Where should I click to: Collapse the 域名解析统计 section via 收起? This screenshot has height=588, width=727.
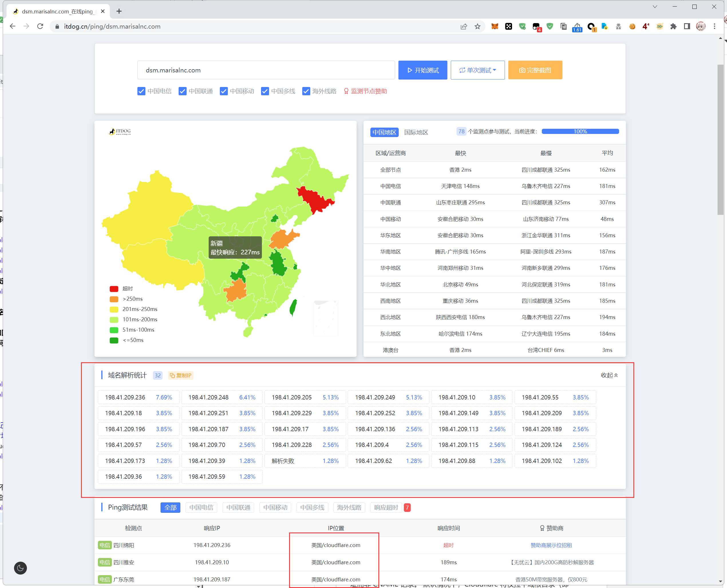coord(609,375)
